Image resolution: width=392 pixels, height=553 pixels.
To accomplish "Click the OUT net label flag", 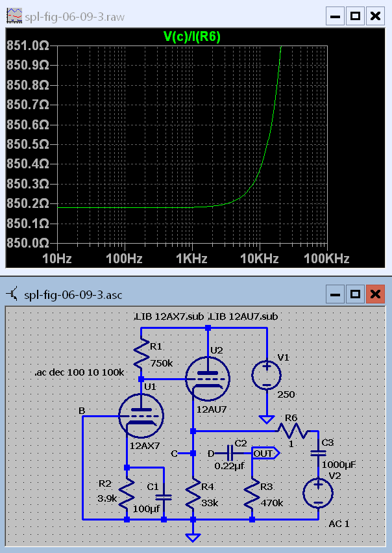I will click(265, 452).
